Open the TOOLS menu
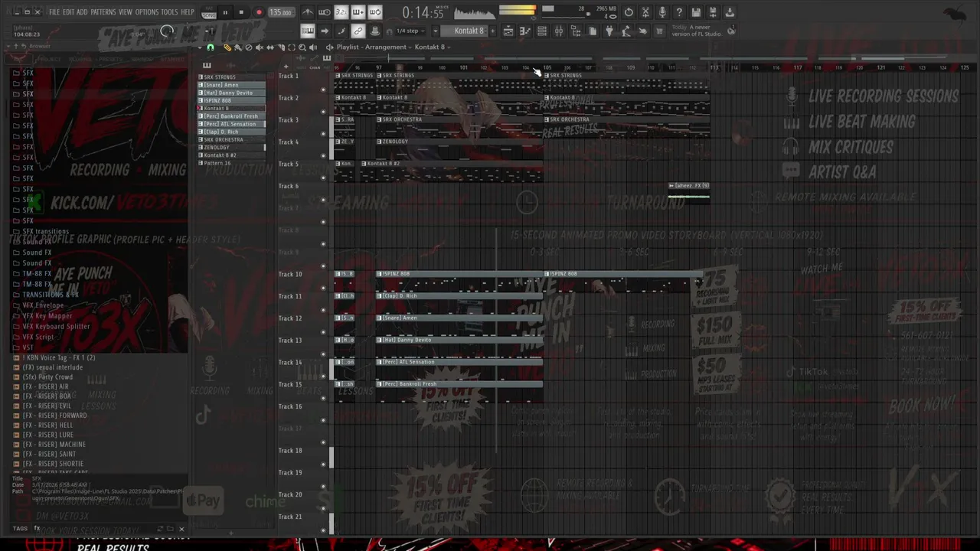This screenshot has width=980, height=551. coord(169,12)
